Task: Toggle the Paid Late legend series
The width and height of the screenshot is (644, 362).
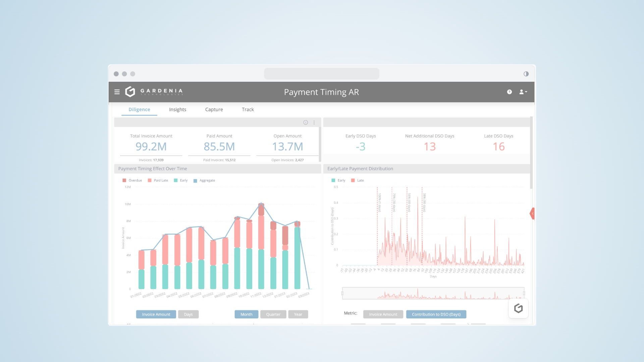Action: click(x=158, y=180)
